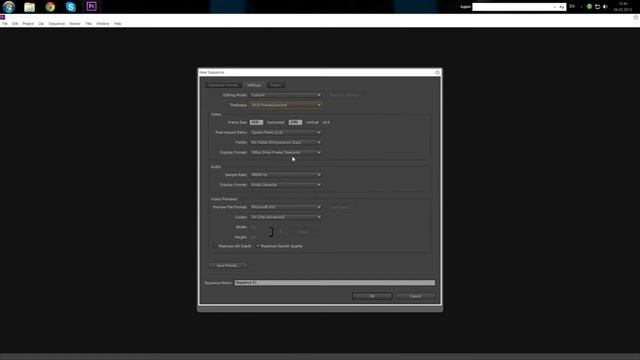This screenshot has height=360, width=640.
Task: Open the Sequence menu
Action: pos(57,24)
